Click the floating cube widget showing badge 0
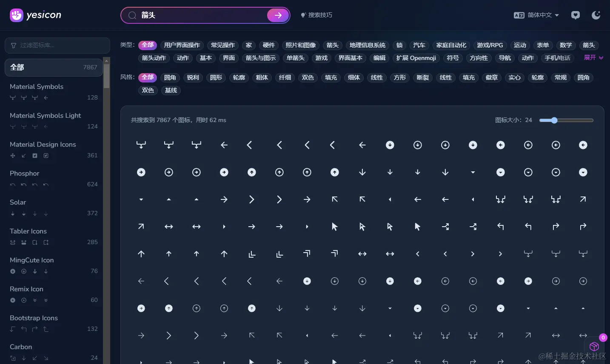This screenshot has height=364, width=610. pos(594,347)
